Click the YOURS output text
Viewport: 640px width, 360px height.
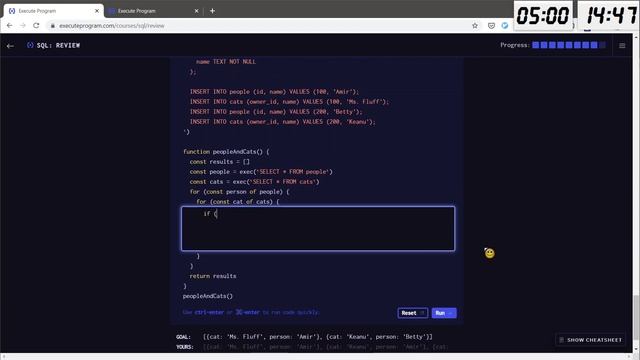[325, 347]
